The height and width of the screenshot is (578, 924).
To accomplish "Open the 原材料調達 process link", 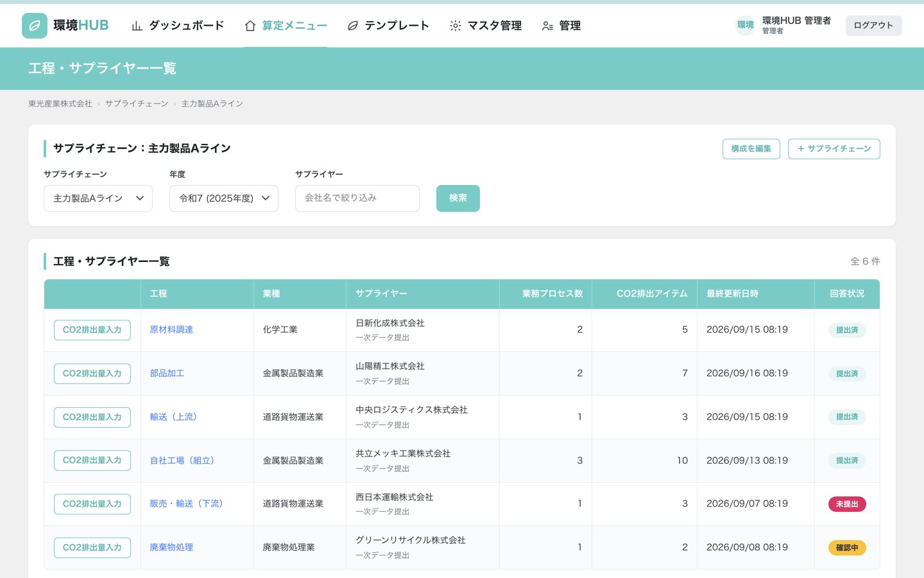I will 171,330.
